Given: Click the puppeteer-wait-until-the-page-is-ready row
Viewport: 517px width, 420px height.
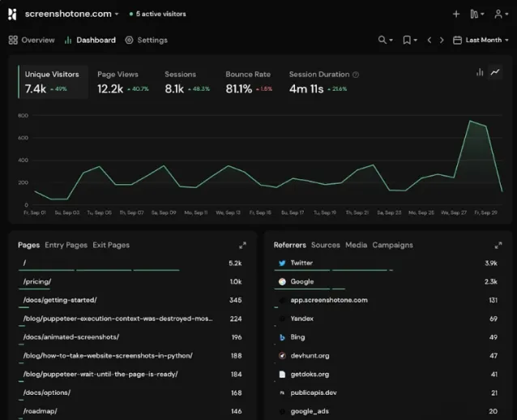Looking at the screenshot, I should (130, 375).
